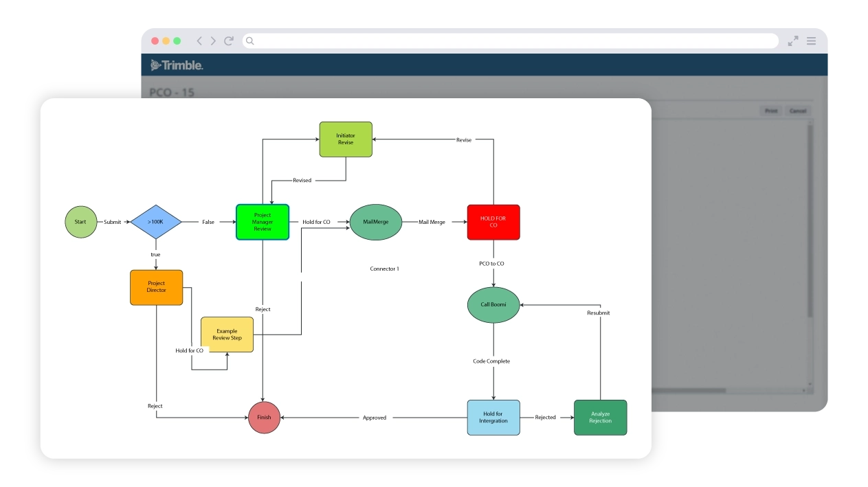
Task: Click the browser forward arrow
Action: [x=213, y=41]
